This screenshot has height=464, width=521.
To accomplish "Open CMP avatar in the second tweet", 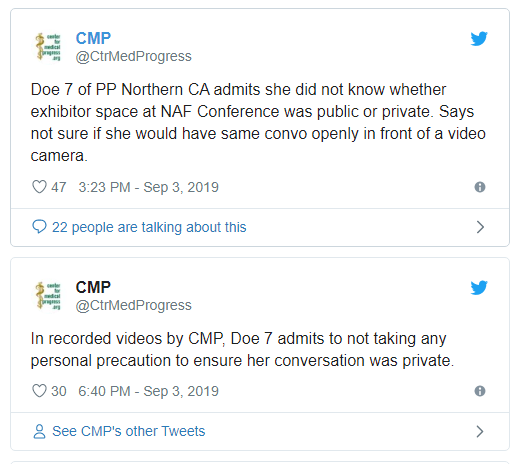I will pos(49,296).
